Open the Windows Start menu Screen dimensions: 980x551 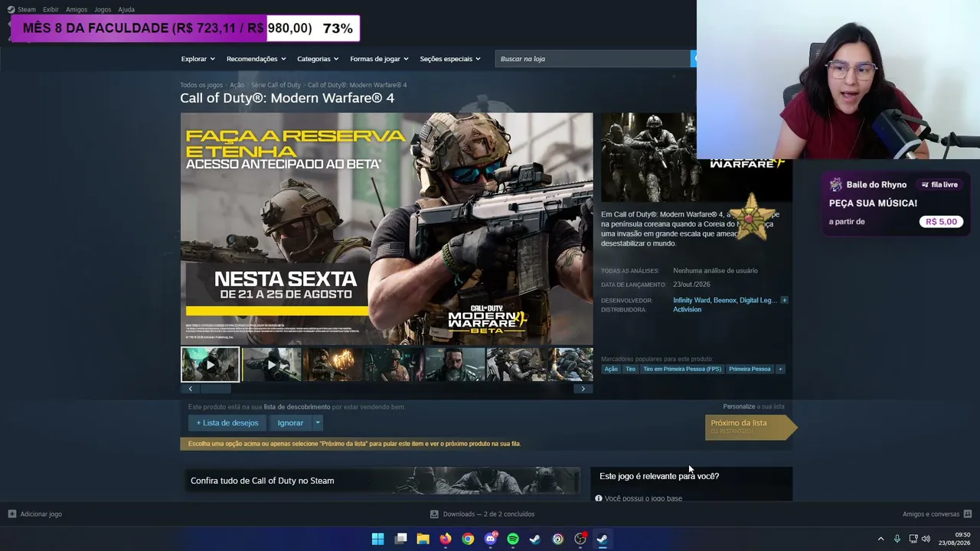pos(377,539)
